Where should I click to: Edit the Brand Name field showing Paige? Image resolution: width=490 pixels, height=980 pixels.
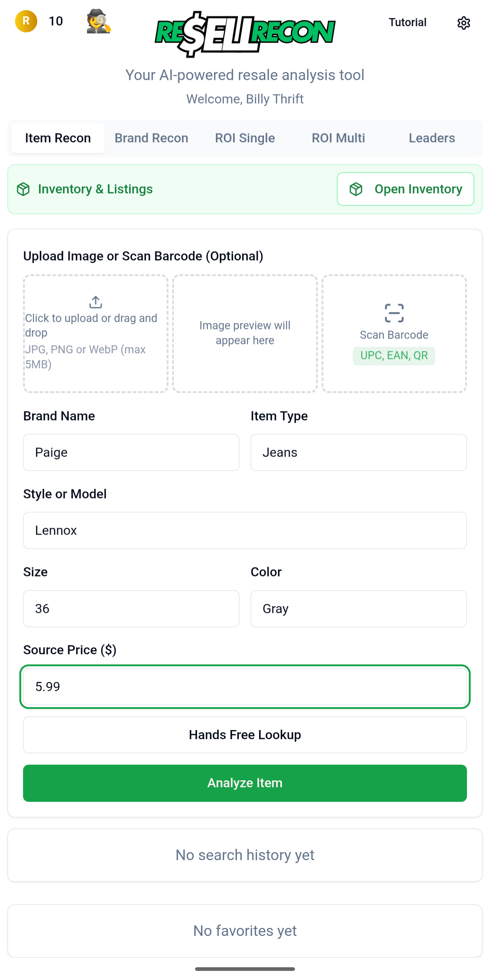pos(131,452)
